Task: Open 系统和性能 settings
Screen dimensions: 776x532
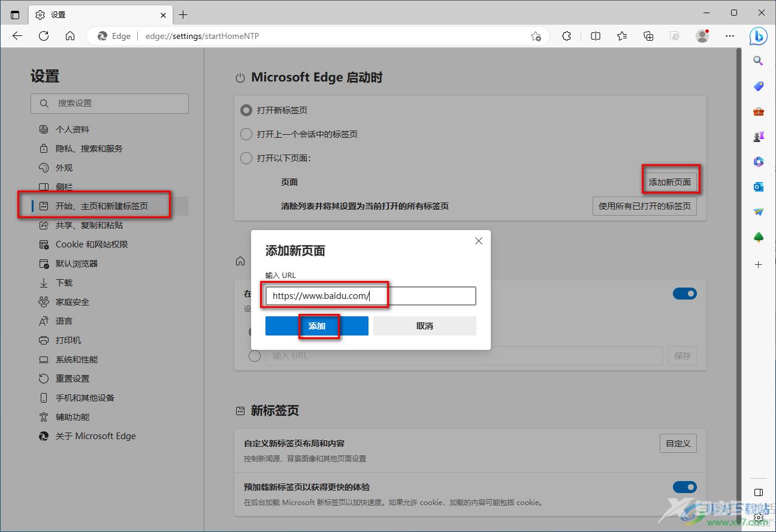Action: click(77, 359)
